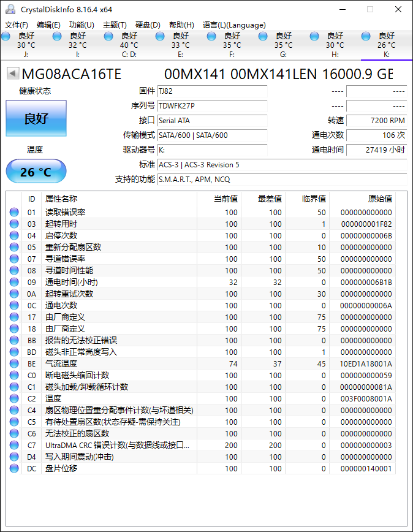The height and width of the screenshot is (532, 413).
Task: Open the 功能(U) menu
Action: (81, 25)
